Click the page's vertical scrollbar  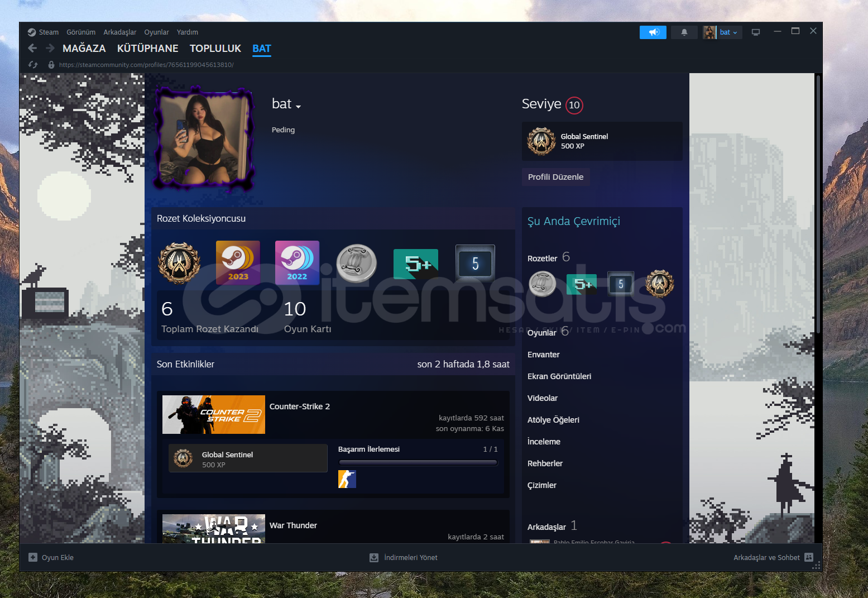[818, 204]
